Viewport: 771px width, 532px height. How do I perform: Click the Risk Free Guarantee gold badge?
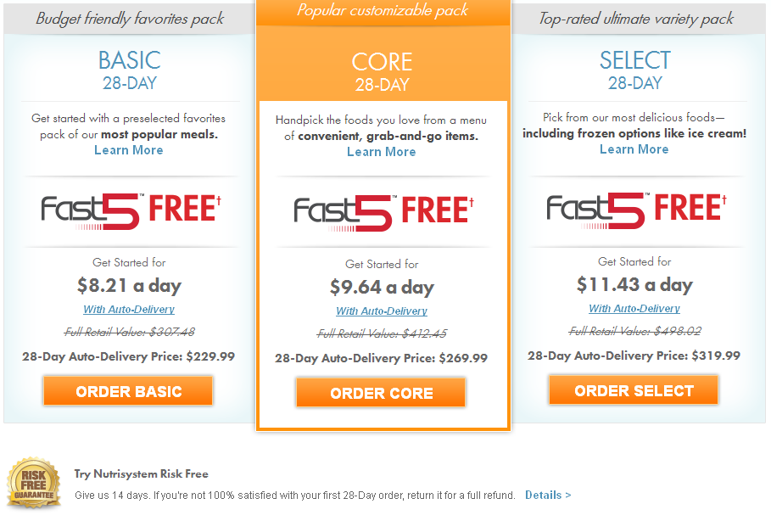coord(33,483)
